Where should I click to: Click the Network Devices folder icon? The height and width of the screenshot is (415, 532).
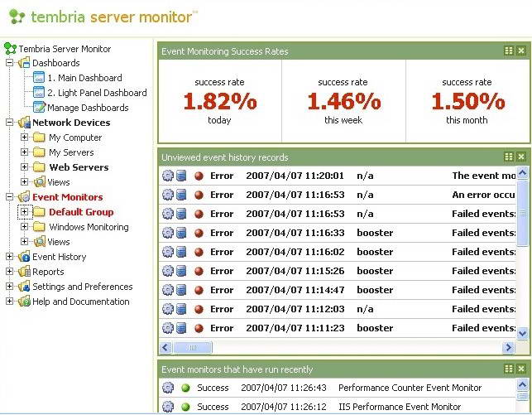click(x=24, y=123)
